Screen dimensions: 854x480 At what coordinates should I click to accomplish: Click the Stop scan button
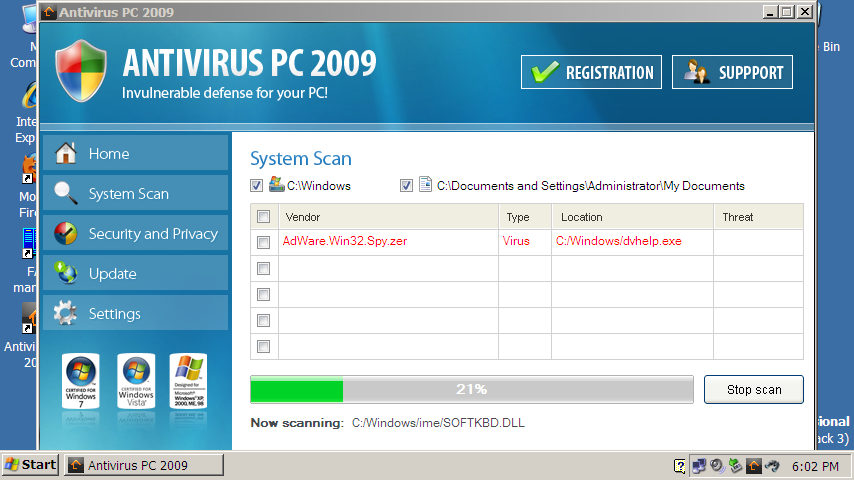pyautogui.click(x=754, y=389)
